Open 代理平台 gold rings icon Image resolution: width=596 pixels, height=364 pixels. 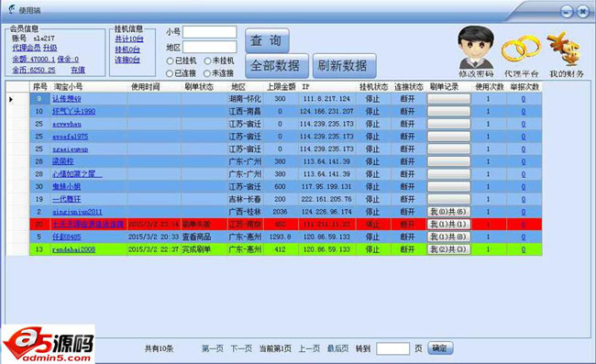pyautogui.click(x=521, y=50)
